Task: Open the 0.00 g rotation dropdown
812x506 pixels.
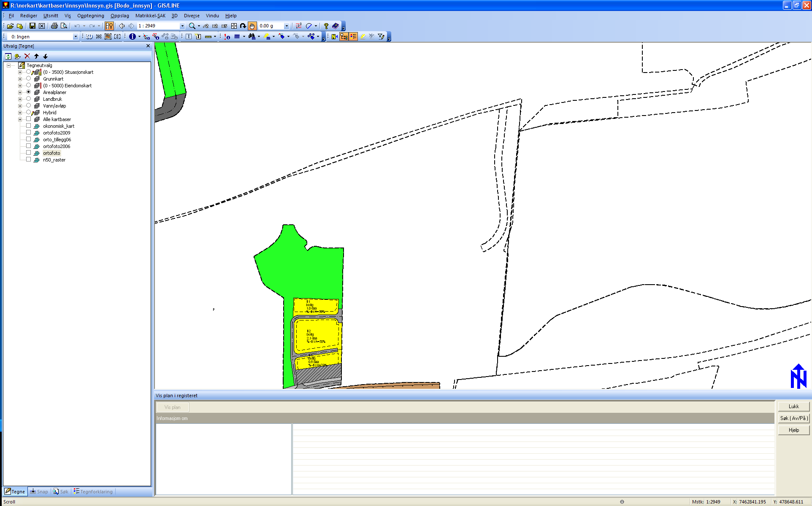Action: 287,26
